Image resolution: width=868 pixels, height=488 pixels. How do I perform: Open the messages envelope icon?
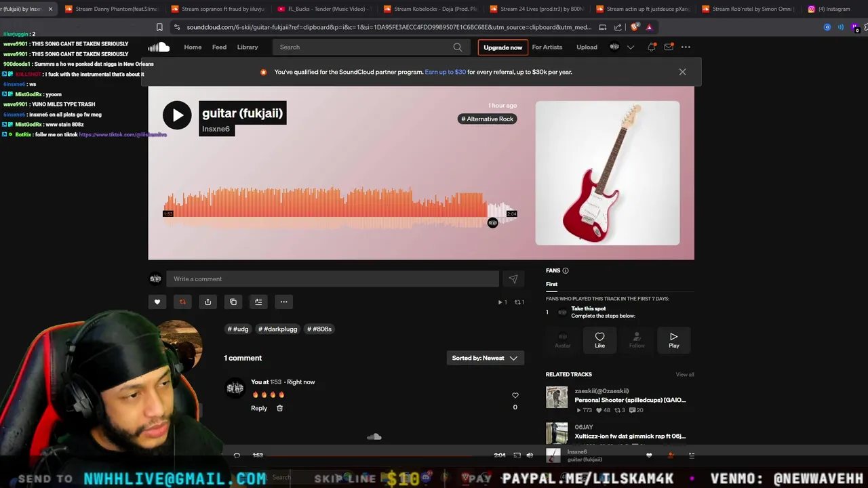(x=669, y=47)
